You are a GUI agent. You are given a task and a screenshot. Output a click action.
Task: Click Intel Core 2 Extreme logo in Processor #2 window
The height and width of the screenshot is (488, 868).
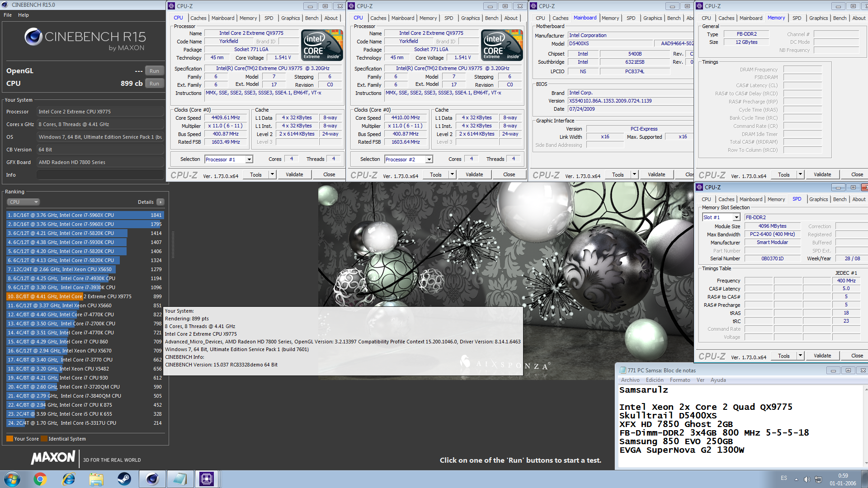click(x=502, y=45)
